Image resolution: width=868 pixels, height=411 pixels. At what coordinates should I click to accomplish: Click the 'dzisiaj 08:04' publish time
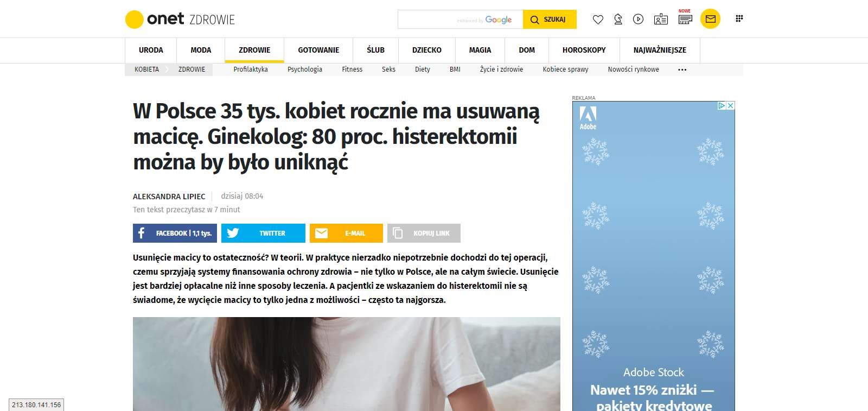[242, 196]
